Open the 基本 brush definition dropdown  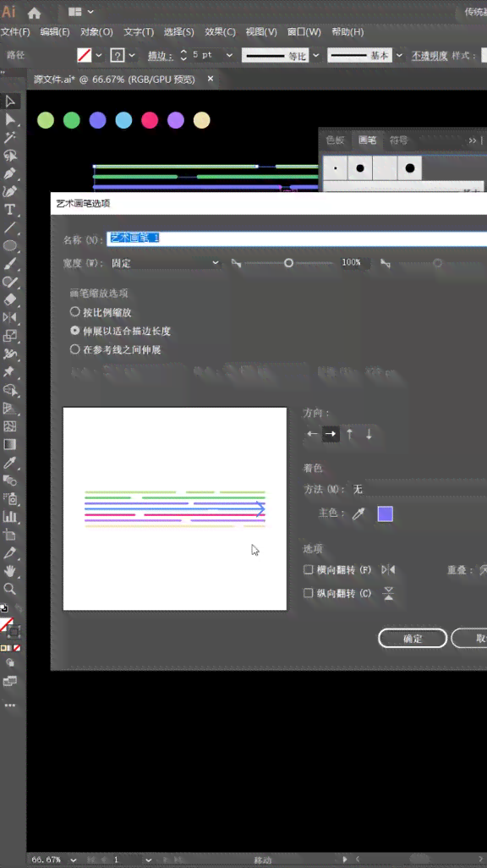[x=399, y=55]
